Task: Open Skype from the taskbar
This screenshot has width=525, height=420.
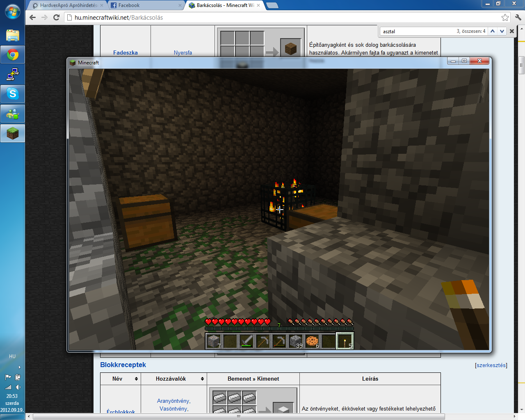Action: pos(13,94)
